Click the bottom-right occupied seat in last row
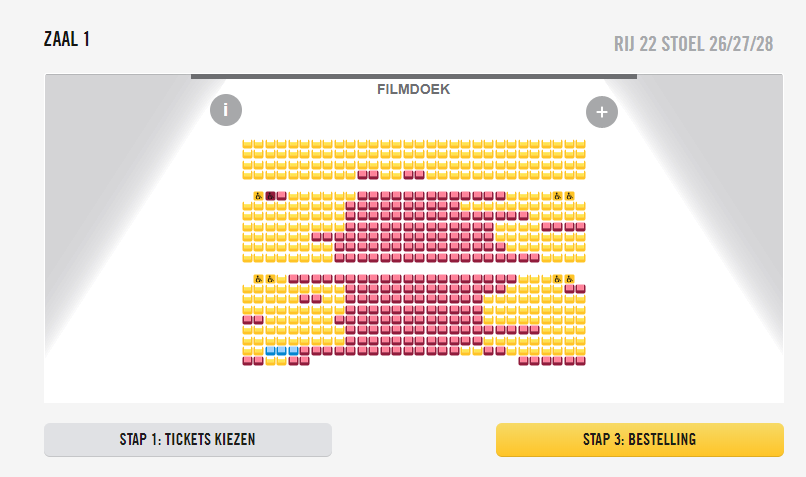Screen dimensions: 806x477 pyautogui.click(x=580, y=361)
